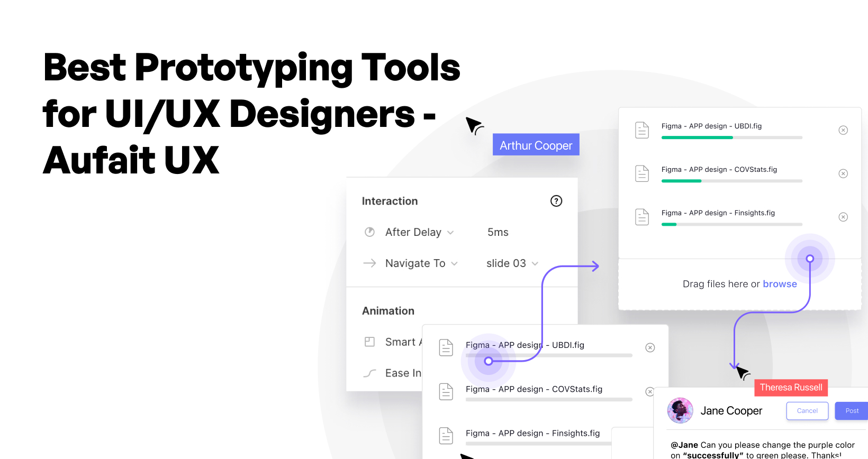
Task: Remove Finsights.fig from the drop-zone upload panel
Action: tap(843, 217)
